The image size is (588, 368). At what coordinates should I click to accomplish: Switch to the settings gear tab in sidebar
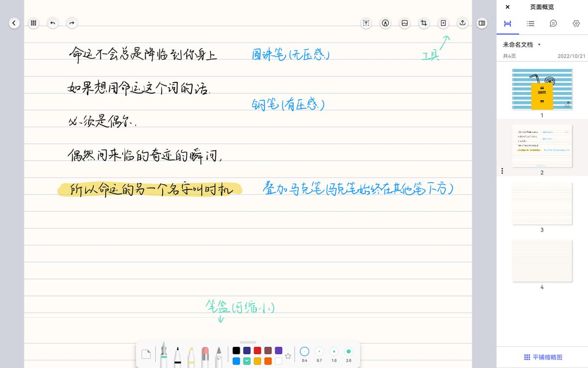(576, 24)
